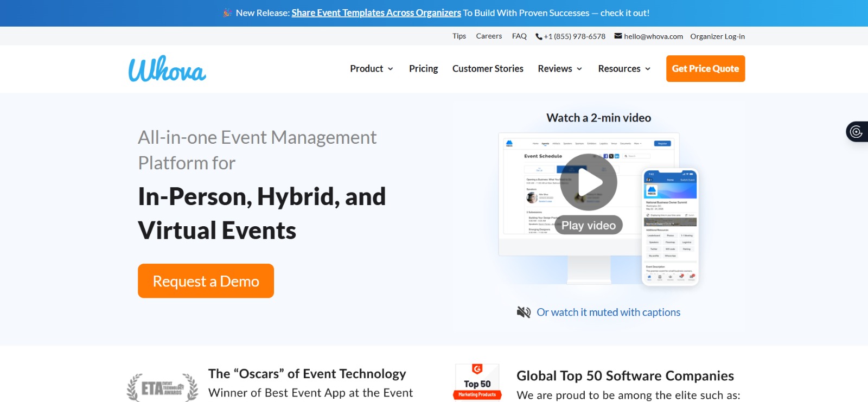Open the floating accessibility widget icon

[856, 132]
